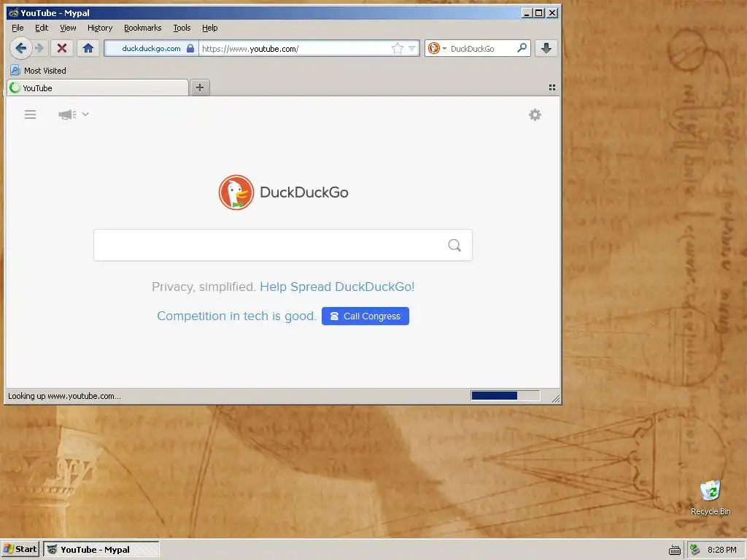Stop loading with the red X button
The height and width of the screenshot is (560, 747).
coord(62,48)
